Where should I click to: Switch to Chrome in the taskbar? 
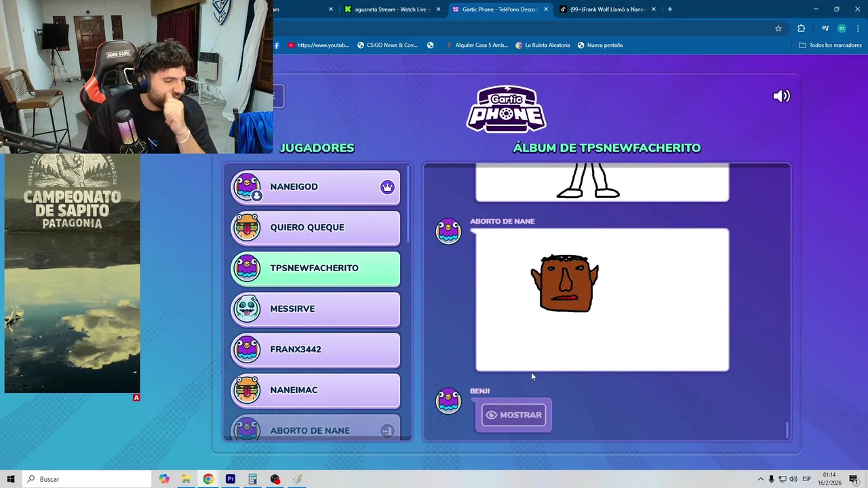pyautogui.click(x=208, y=479)
